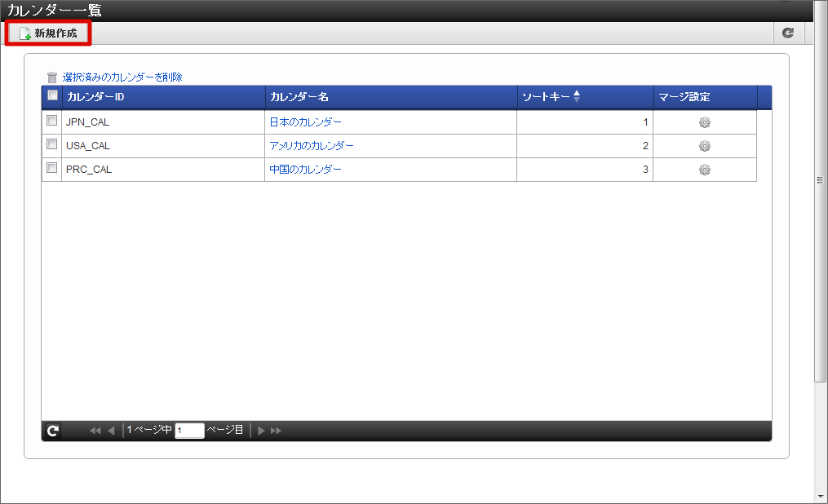The width and height of the screenshot is (828, 504).
Task: Click sort key value 1 cell
Action: point(585,122)
